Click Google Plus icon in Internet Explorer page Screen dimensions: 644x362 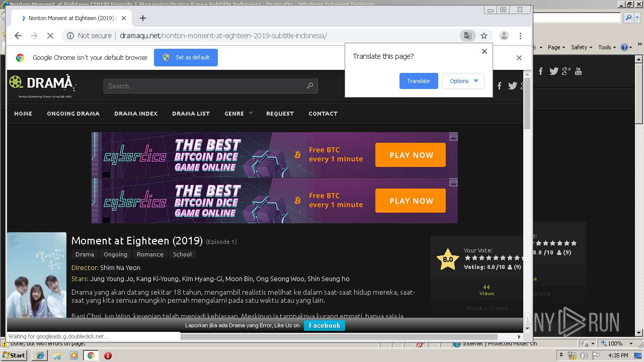pyautogui.click(x=567, y=71)
